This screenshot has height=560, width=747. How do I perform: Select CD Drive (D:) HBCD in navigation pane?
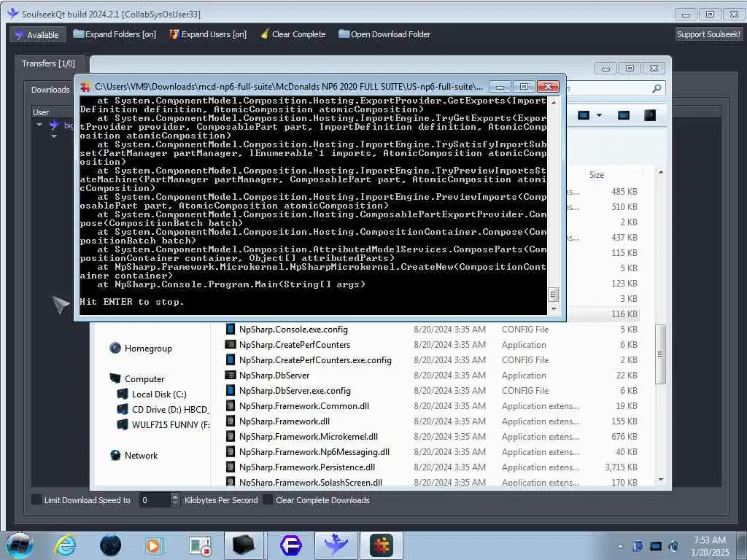(170, 410)
